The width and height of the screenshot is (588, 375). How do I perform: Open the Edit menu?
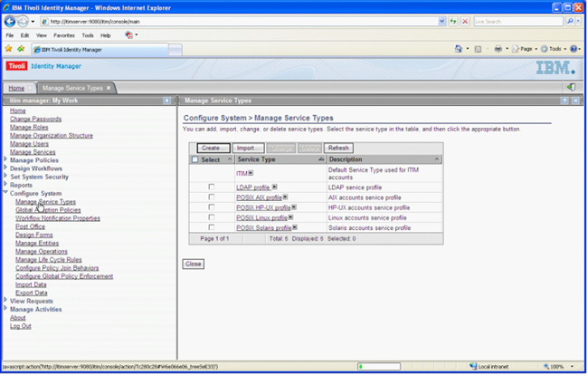click(x=24, y=35)
